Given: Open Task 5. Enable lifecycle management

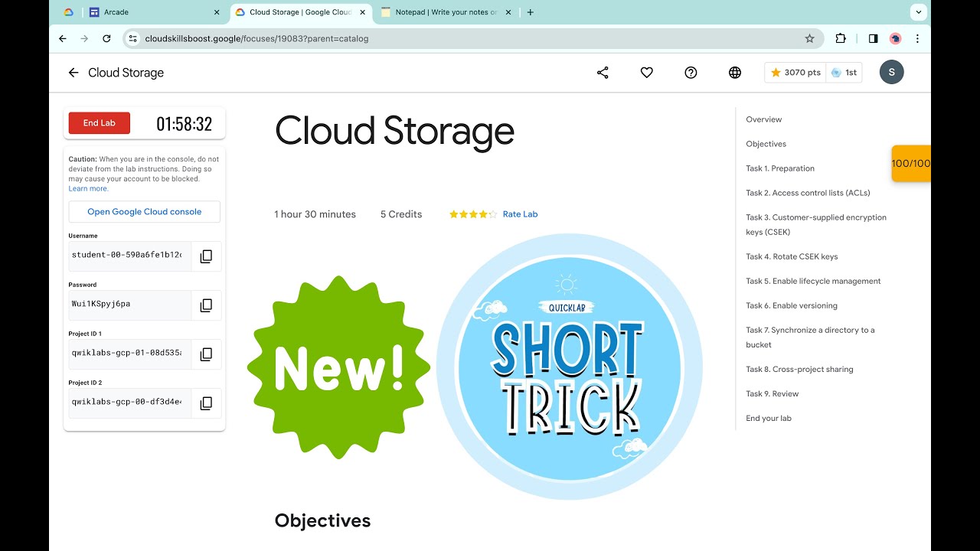Looking at the screenshot, I should 813,281.
